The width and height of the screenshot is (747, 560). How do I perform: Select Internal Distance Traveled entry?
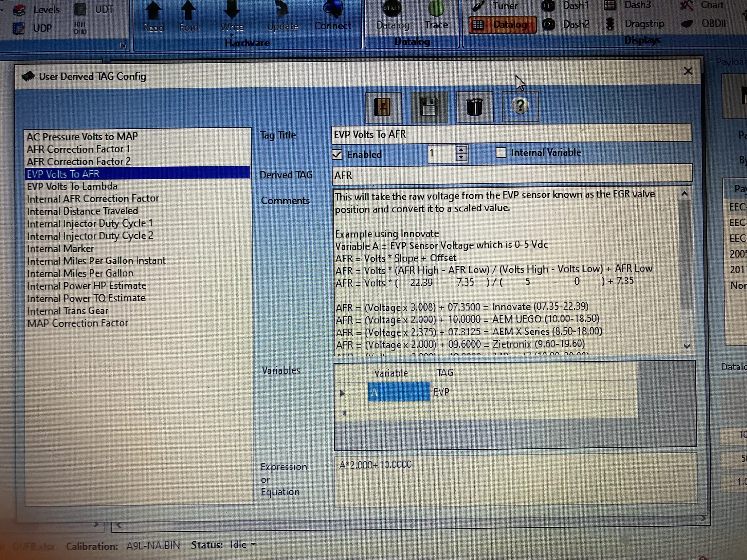(x=83, y=211)
